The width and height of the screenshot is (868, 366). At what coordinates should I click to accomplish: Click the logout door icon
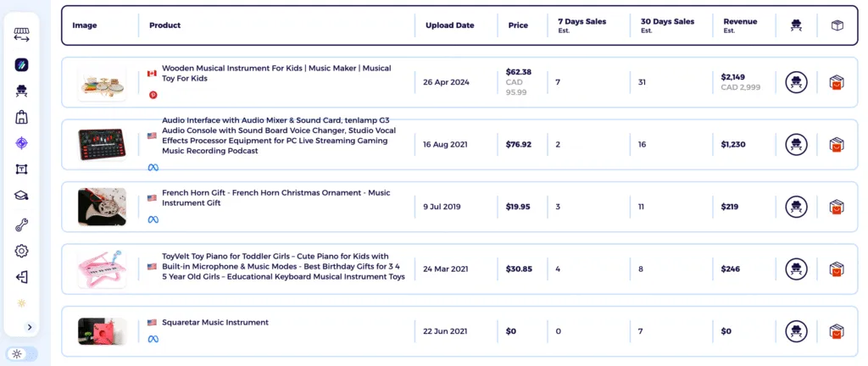coord(21,277)
